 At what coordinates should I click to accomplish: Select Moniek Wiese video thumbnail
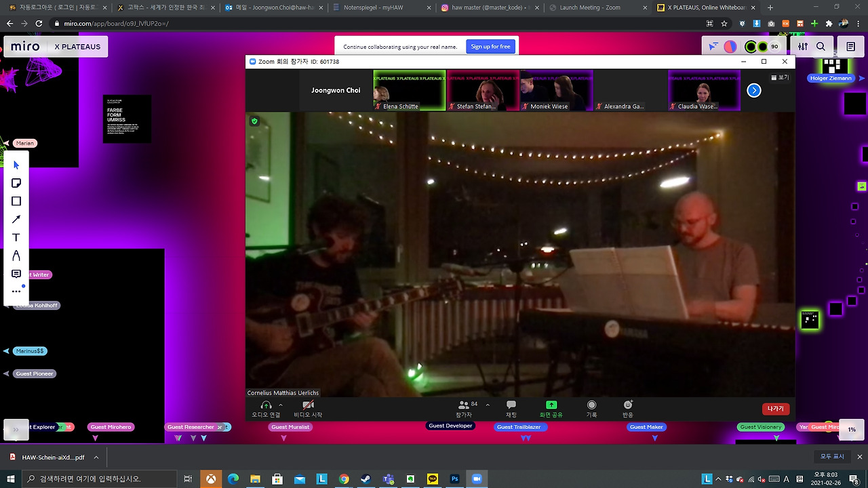tap(557, 90)
